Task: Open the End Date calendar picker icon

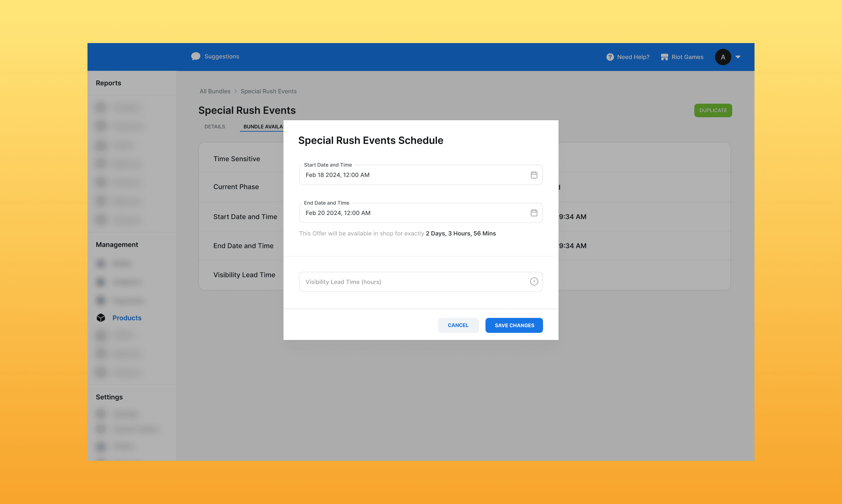Action: pyautogui.click(x=534, y=213)
